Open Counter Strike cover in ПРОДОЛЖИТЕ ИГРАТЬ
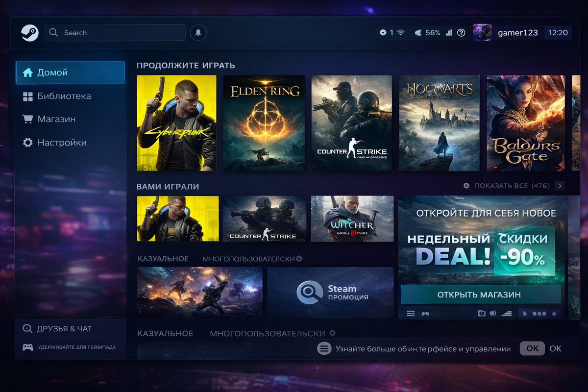The height and width of the screenshot is (392, 588). tap(352, 123)
